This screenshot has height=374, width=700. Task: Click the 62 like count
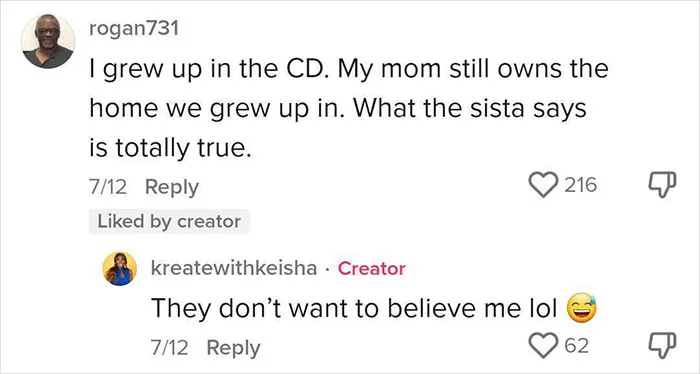577,346
